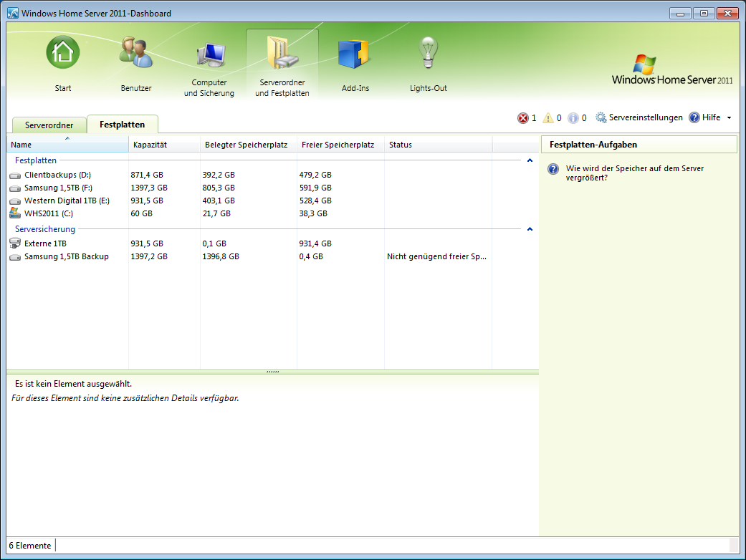Maximize the Dashboard window

[703, 14]
